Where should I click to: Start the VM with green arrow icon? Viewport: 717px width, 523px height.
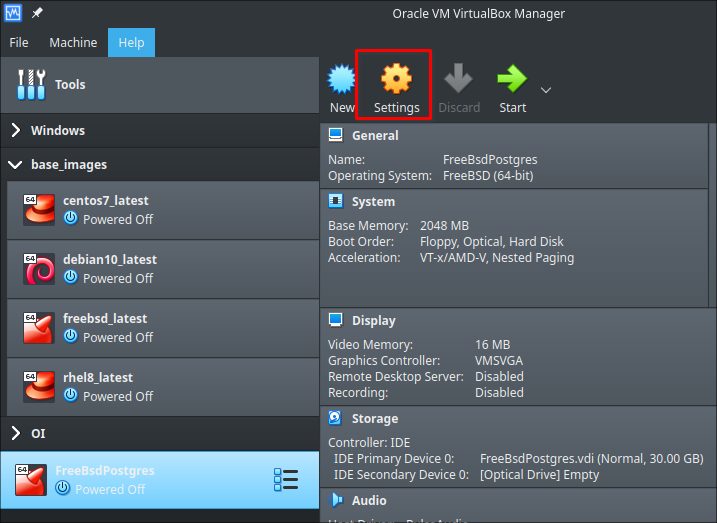[512, 79]
